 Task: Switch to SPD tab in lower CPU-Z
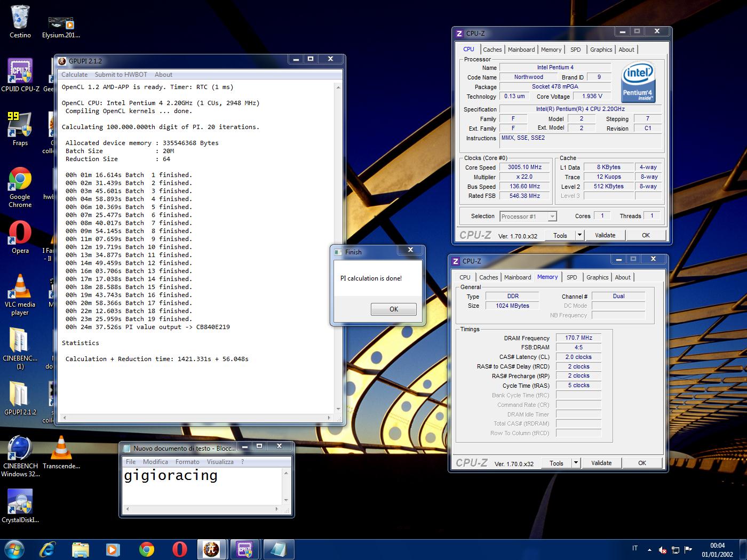point(571,277)
